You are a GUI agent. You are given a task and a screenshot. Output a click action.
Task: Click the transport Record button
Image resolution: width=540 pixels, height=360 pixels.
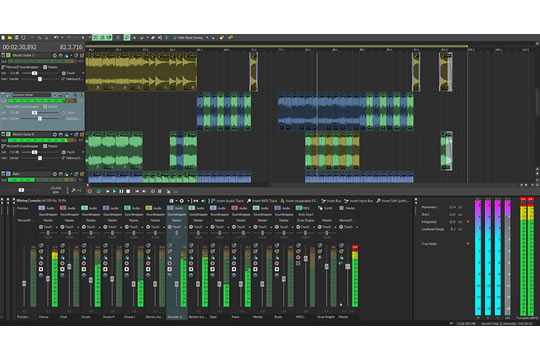[90, 191]
